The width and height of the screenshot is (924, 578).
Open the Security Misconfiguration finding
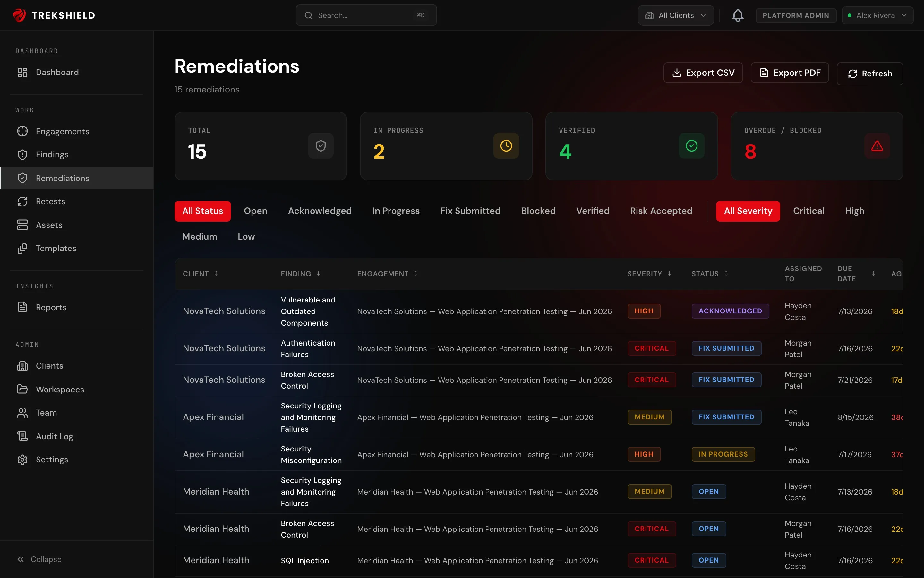311,454
